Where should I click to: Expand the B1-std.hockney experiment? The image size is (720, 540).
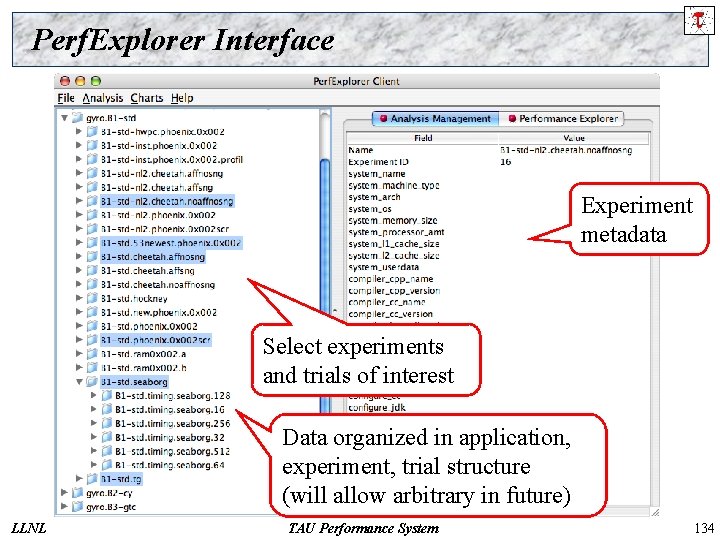[79, 298]
